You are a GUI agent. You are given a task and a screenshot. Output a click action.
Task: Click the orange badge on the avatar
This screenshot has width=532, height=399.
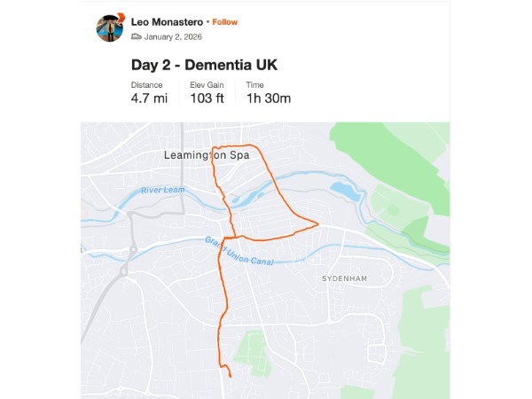tap(120, 17)
